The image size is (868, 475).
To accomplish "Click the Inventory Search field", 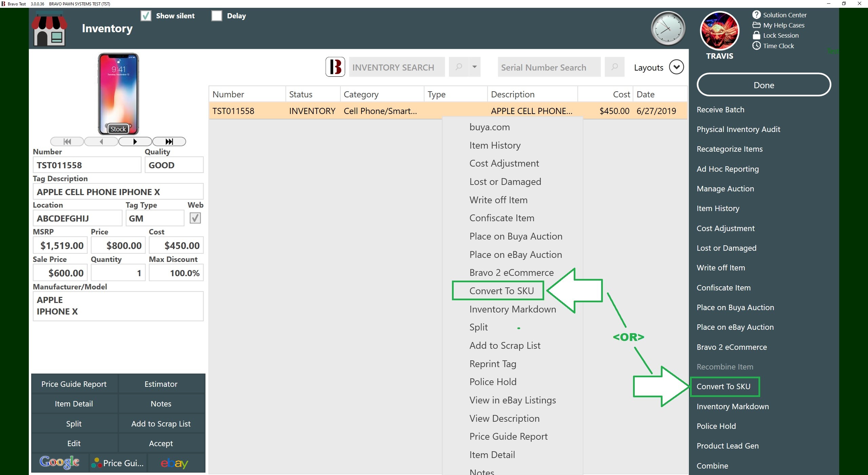I will (x=397, y=67).
